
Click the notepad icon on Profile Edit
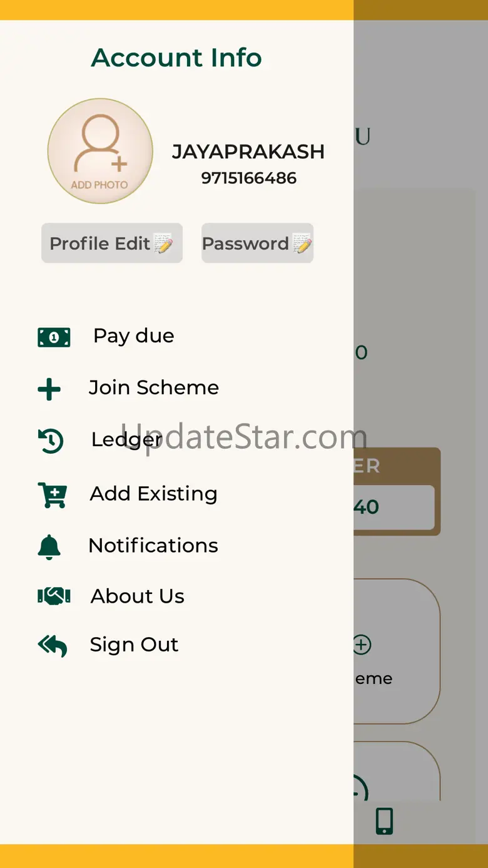coord(163,243)
